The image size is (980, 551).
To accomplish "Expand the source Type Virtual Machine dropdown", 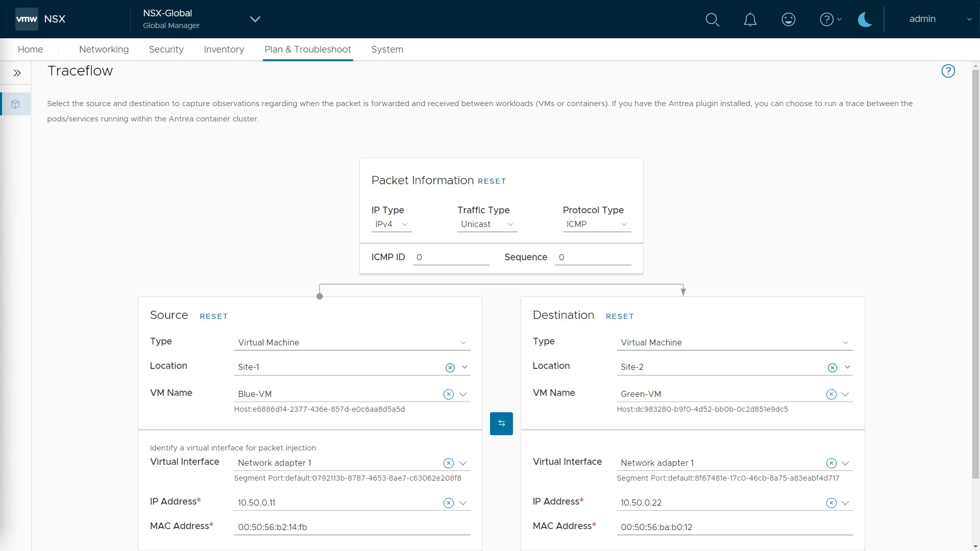I will pyautogui.click(x=352, y=342).
